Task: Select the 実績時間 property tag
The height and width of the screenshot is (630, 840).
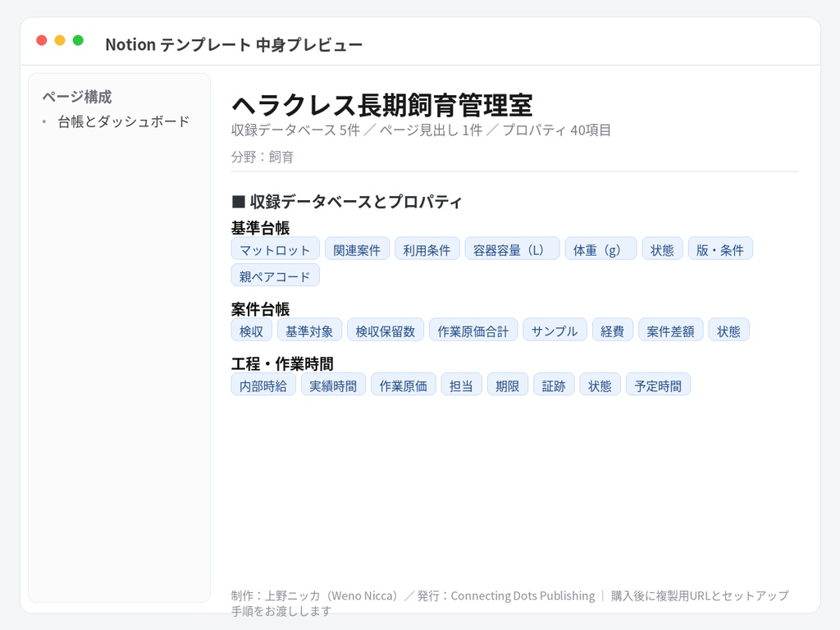Action: 333,384
